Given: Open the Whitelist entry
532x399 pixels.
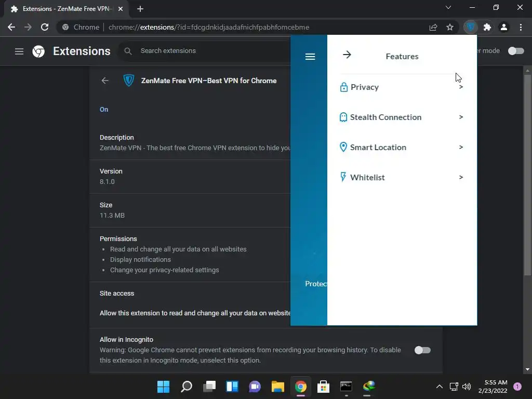Looking at the screenshot, I should 402,177.
